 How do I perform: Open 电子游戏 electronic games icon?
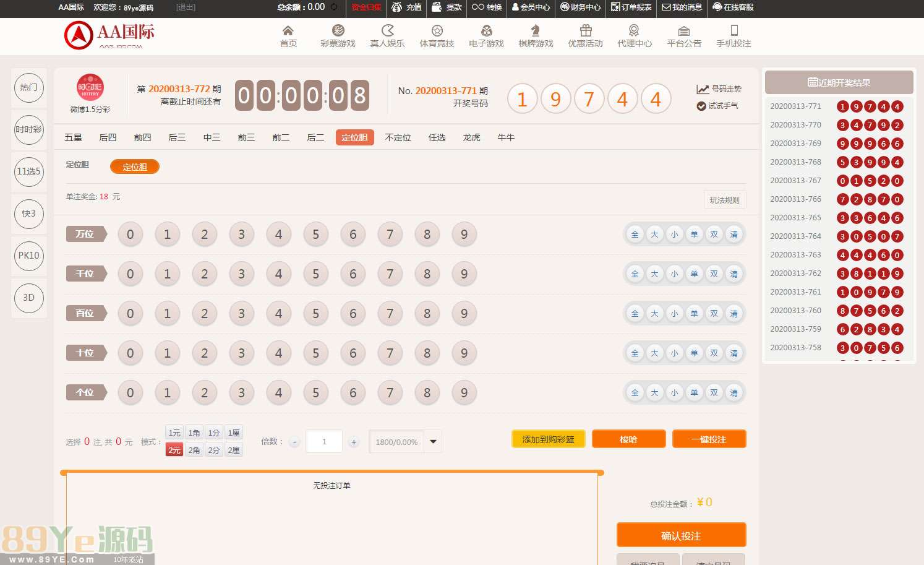point(486,30)
